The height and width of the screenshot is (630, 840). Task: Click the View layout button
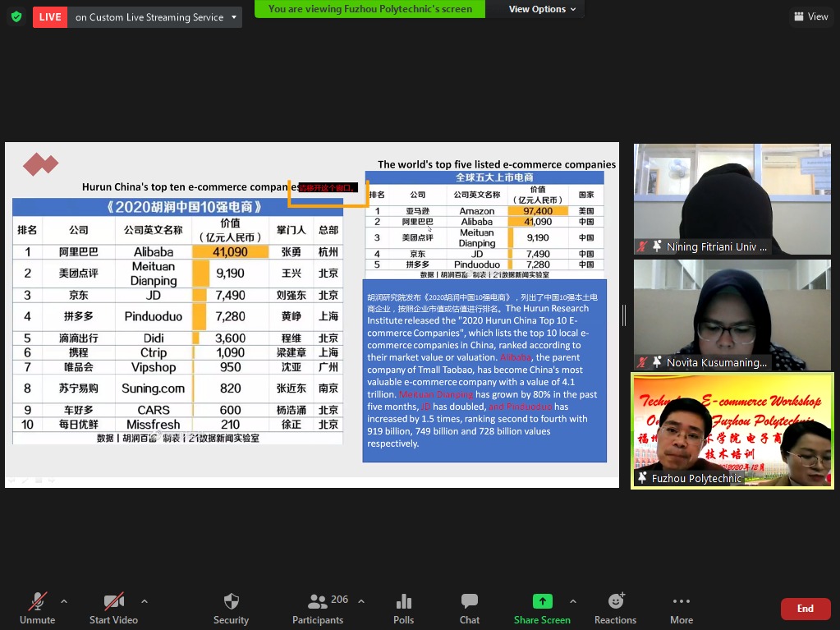point(810,16)
